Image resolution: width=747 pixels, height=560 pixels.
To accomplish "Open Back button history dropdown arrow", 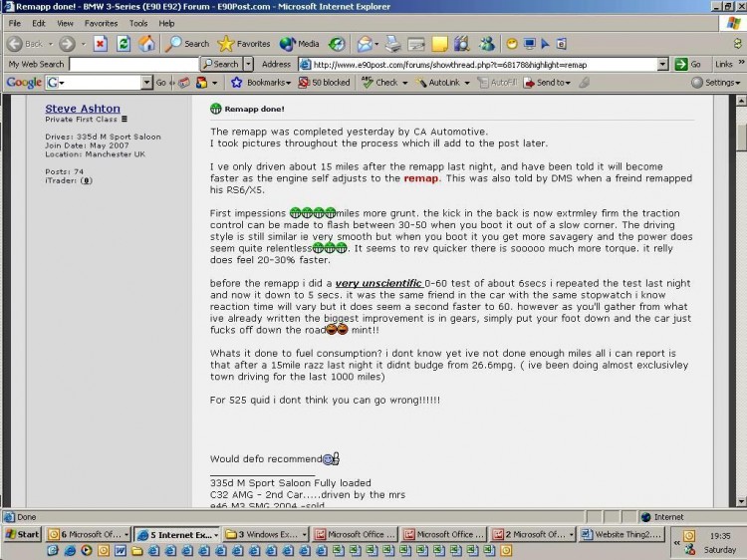I will tap(51, 44).
